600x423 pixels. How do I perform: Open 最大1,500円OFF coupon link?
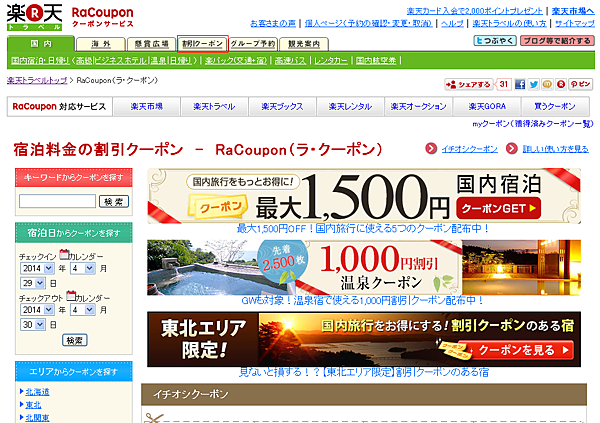point(363,229)
